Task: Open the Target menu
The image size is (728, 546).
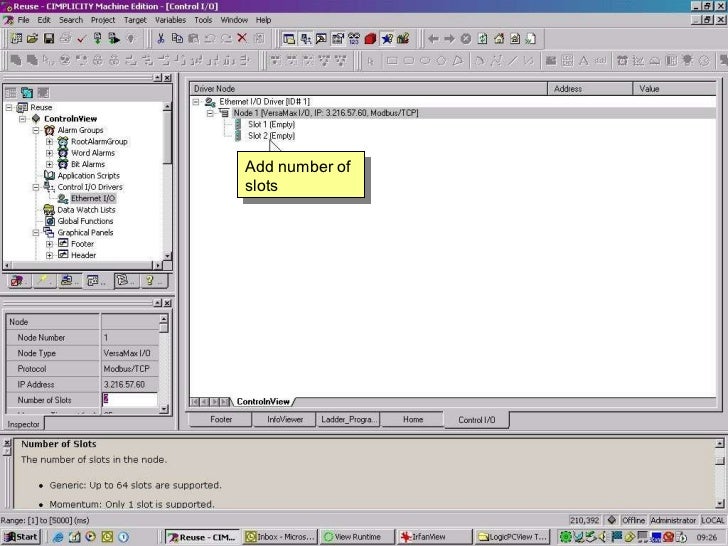Action: [135, 19]
